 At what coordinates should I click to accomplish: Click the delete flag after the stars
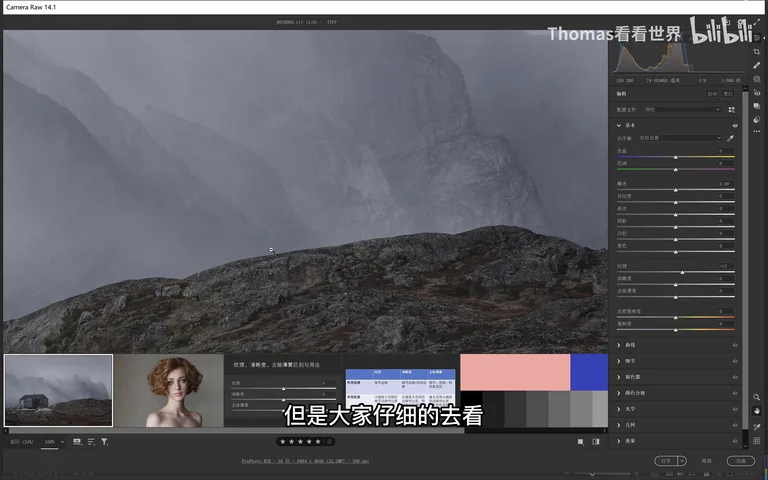click(330, 442)
